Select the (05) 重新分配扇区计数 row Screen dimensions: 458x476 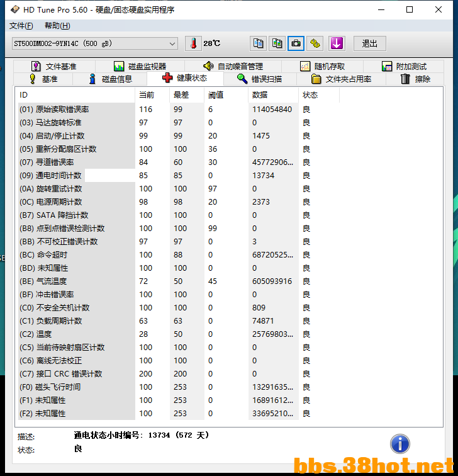tap(179, 149)
